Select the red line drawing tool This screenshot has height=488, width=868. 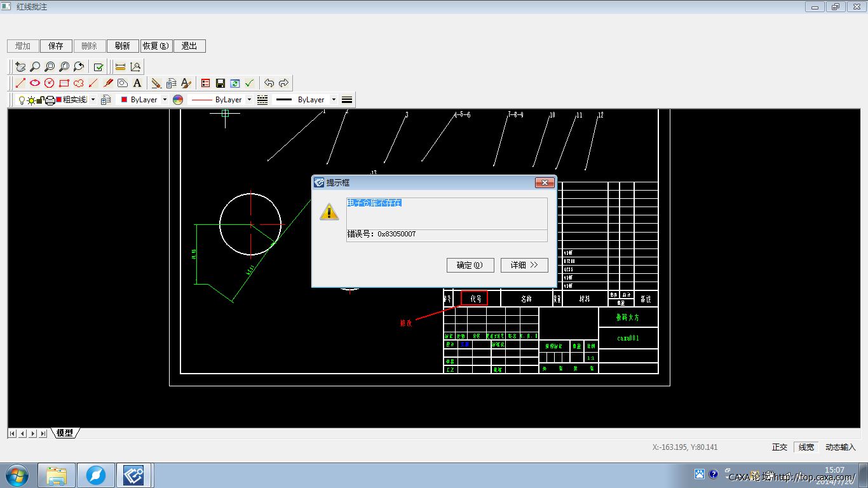click(20, 83)
